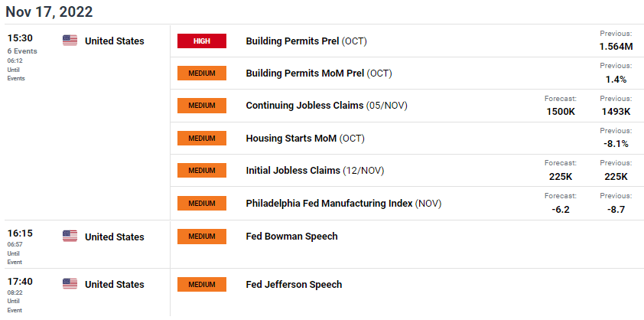Image resolution: width=644 pixels, height=320 pixels.
Task: Open Philadelphia Fed Manufacturing Index event
Action: tap(343, 203)
